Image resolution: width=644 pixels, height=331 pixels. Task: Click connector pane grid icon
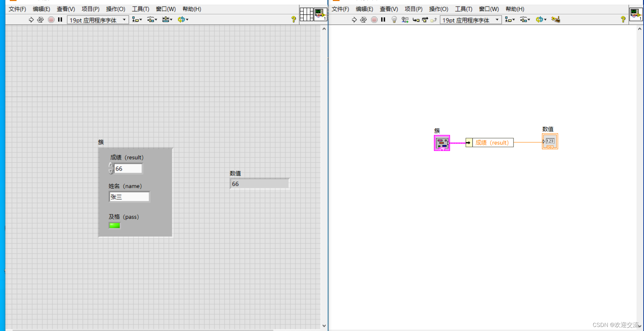(306, 14)
